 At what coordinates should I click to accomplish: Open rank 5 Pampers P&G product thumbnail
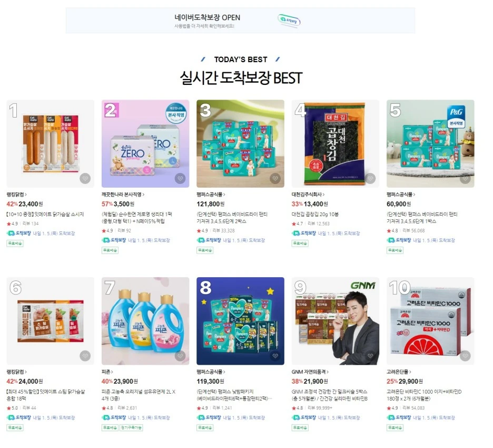click(430, 144)
